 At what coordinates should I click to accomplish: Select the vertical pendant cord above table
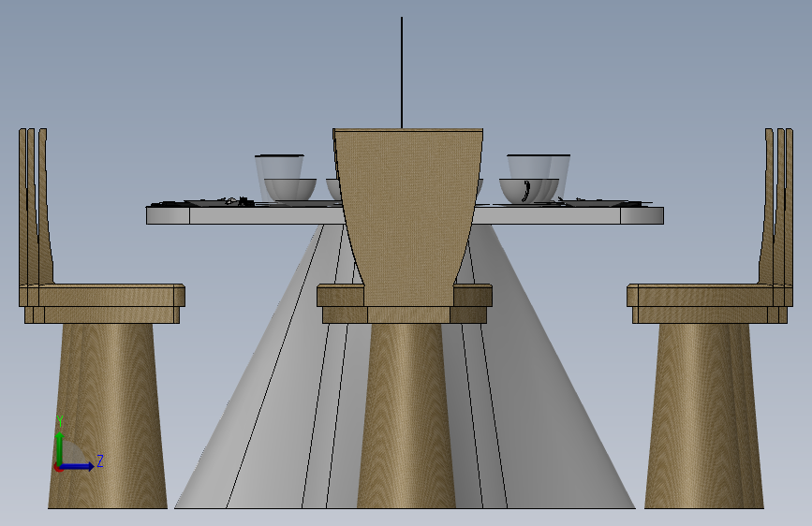point(402,72)
